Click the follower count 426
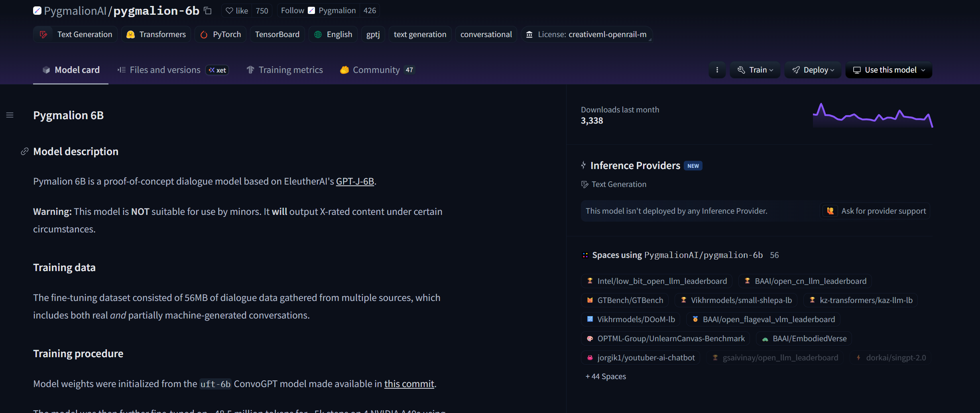Viewport: 980px width, 413px height. pyautogui.click(x=370, y=11)
